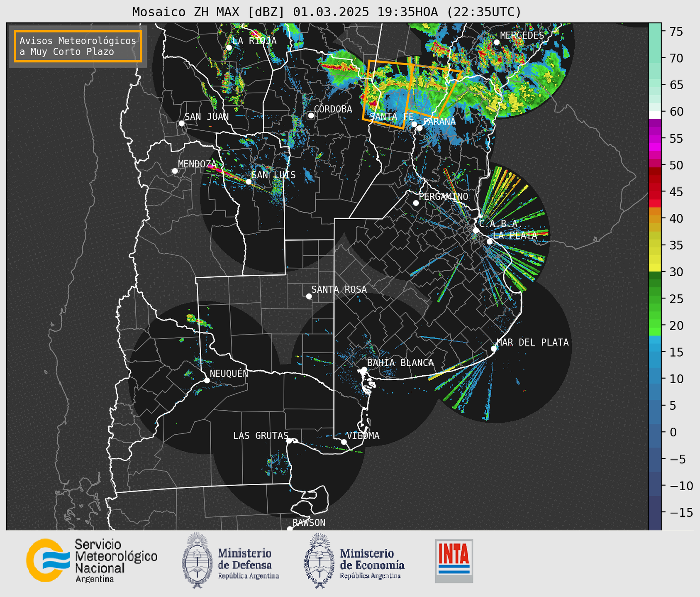Screen dimensions: 700x597
Task: Click the white 60 dBZ color band
Action: point(654,115)
